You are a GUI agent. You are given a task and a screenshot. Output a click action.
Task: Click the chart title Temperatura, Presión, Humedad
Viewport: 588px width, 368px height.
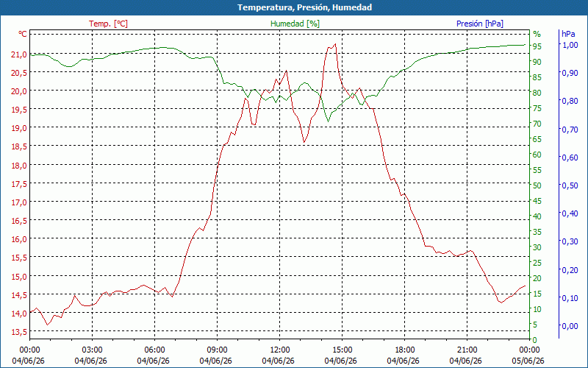(x=304, y=7)
